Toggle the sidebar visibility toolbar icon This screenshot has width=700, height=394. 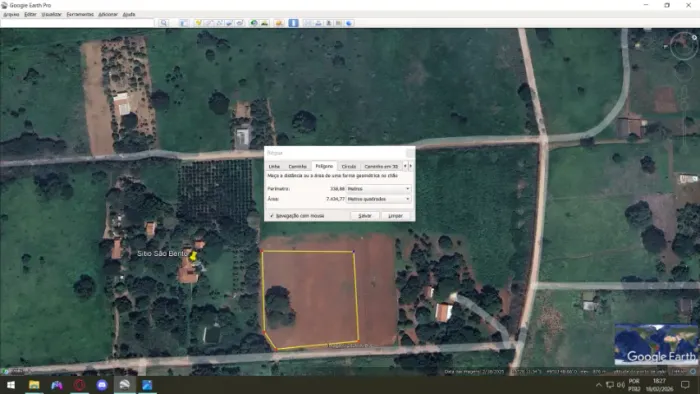184,23
